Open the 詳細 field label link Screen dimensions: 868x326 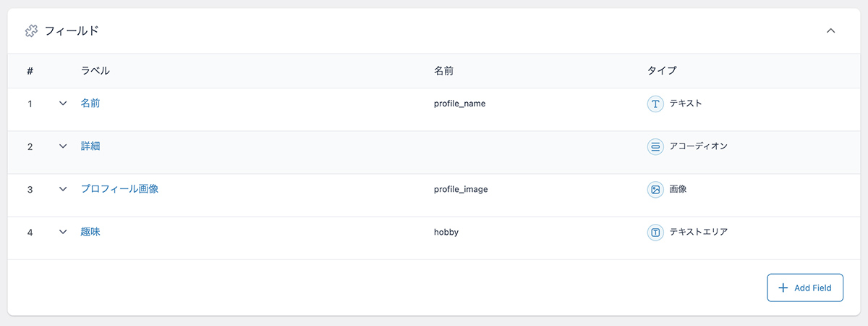[90, 146]
